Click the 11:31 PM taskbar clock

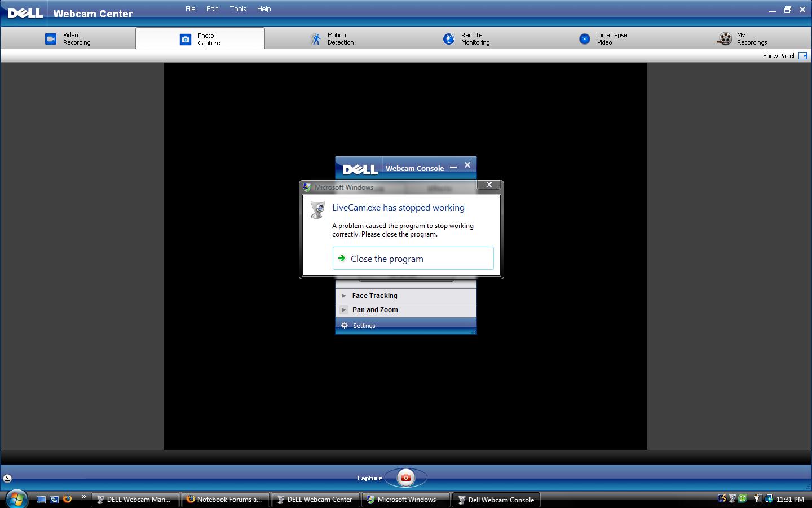[x=790, y=500]
